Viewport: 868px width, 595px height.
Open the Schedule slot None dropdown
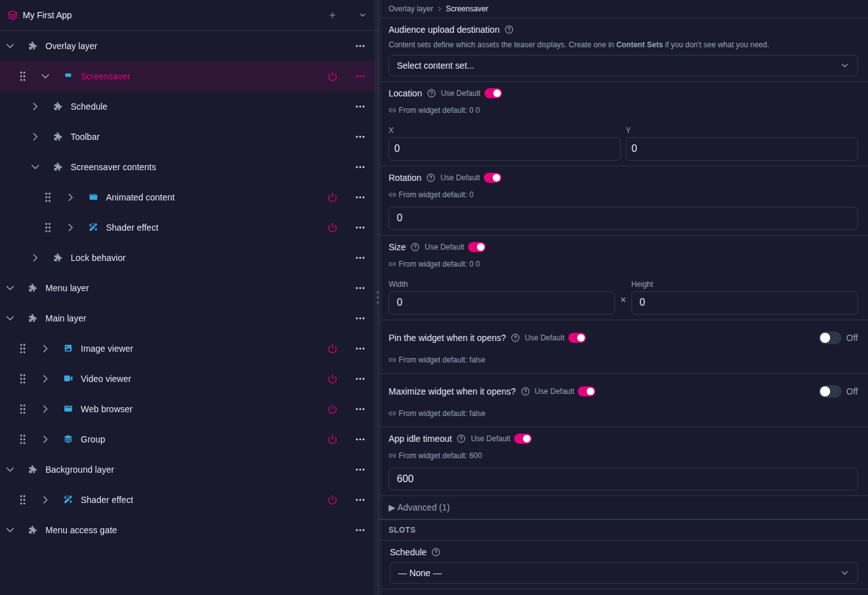pyautogui.click(x=624, y=573)
